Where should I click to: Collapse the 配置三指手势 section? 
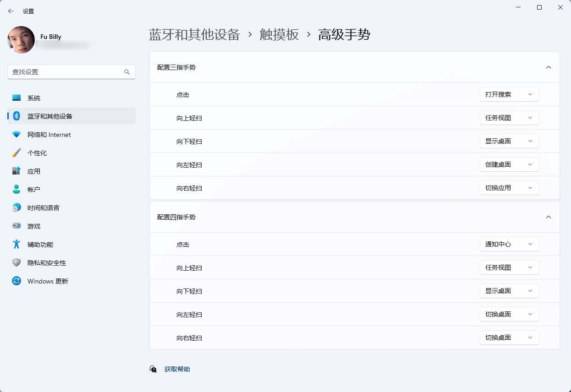click(x=548, y=67)
